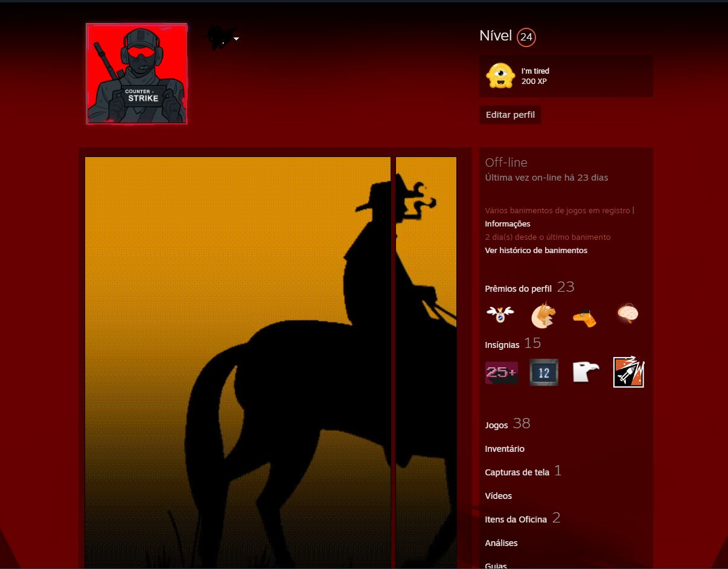Open the left horse silhouette artwork panel

coord(238,362)
